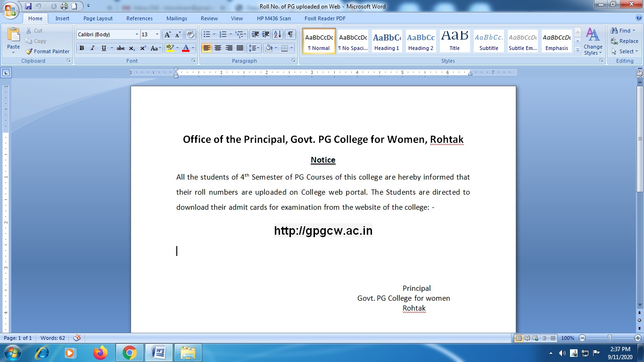This screenshot has width=644, height=362.
Task: Switch to Outline view in status bar
Action: (x=544, y=338)
